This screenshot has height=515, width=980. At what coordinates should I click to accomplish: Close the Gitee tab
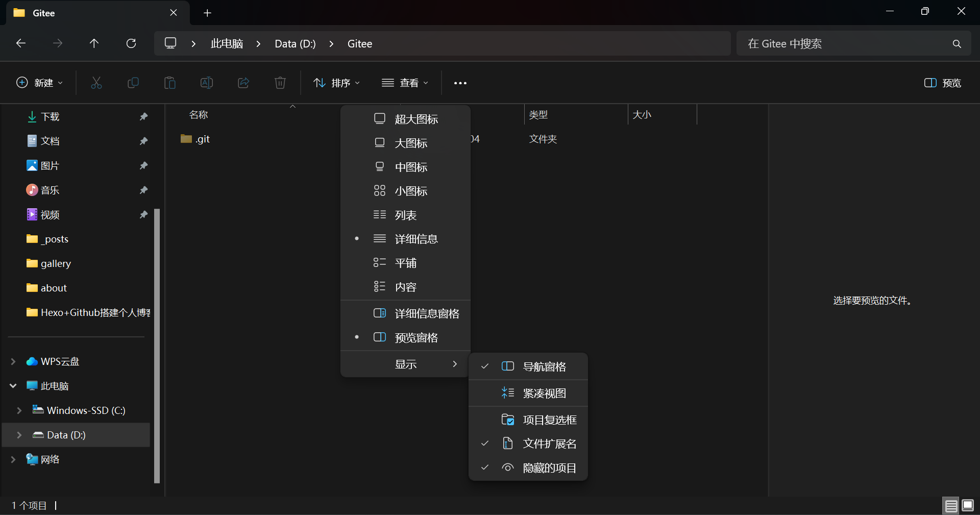pyautogui.click(x=174, y=13)
